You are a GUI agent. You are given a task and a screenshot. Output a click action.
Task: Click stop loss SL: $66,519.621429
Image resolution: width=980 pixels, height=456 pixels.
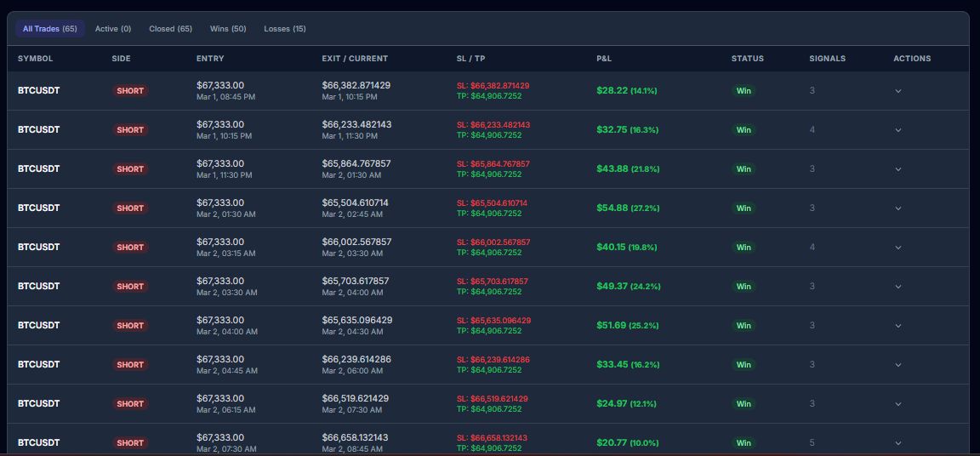click(x=493, y=398)
